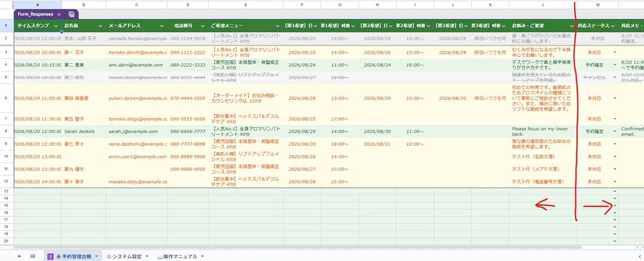644x261 pixels.
Task: Click the cell 第四 由香里
Action: (84, 98)
